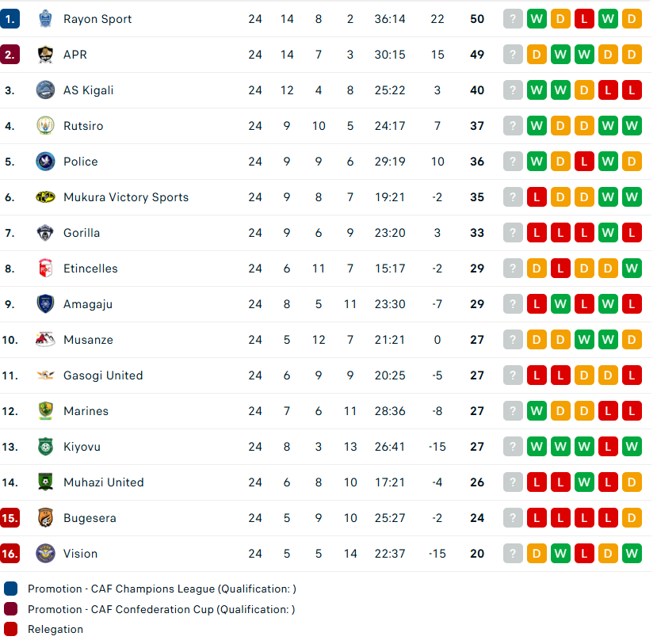Click the Gasogi United team name
The height and width of the screenshot is (644, 657).
pos(103,375)
